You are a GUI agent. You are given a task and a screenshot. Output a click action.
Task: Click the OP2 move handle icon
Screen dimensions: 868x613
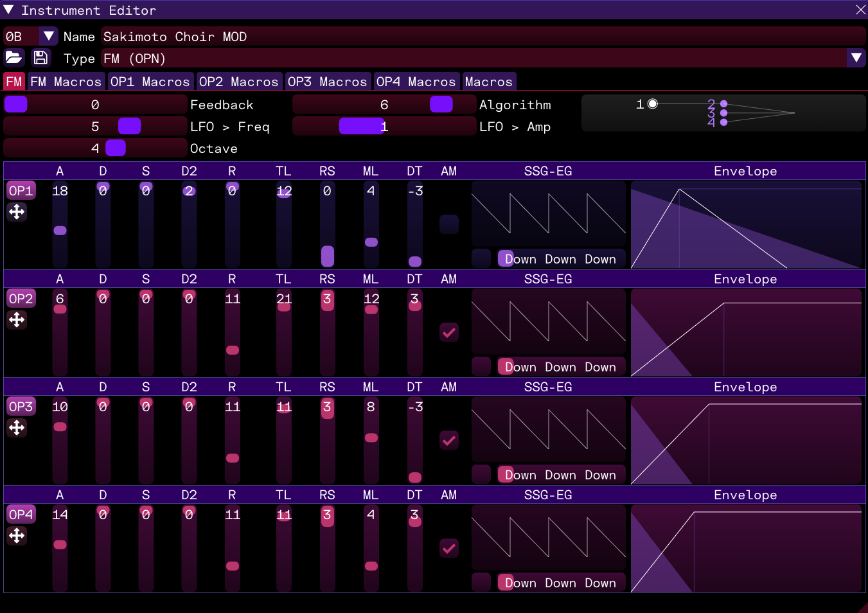tap(17, 320)
